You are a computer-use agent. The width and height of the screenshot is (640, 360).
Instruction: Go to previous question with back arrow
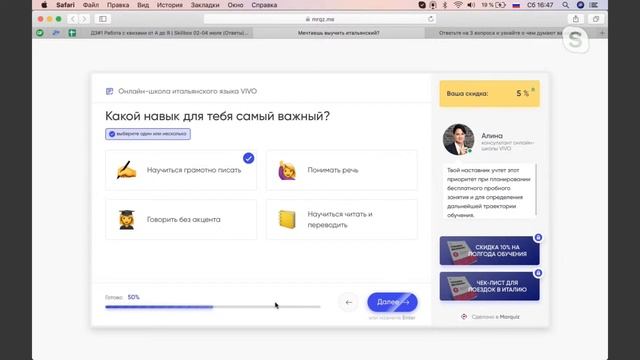(348, 302)
